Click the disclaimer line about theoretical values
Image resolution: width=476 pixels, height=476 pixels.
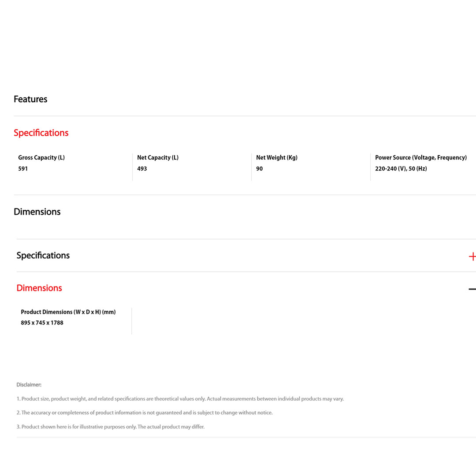tap(180, 399)
